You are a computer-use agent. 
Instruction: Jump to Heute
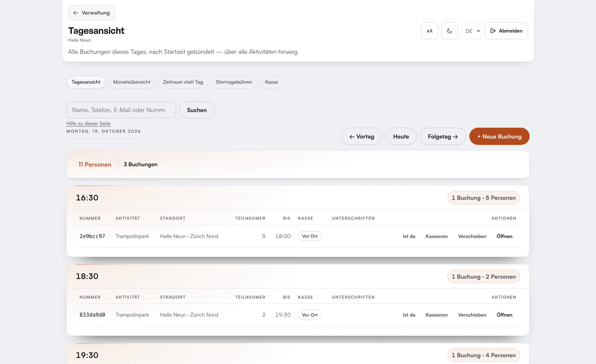pyautogui.click(x=401, y=136)
